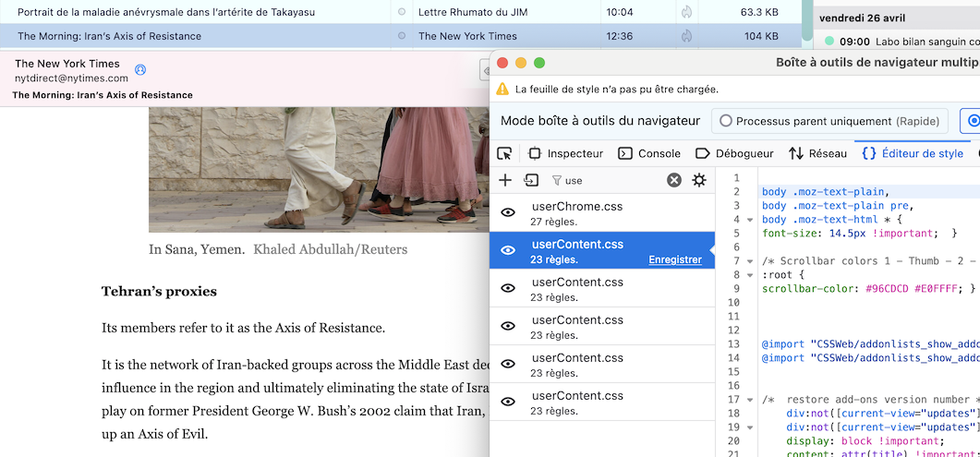Toggle visibility of userChrome.css
Viewport: 980px width, 457px height.
pos(507,212)
